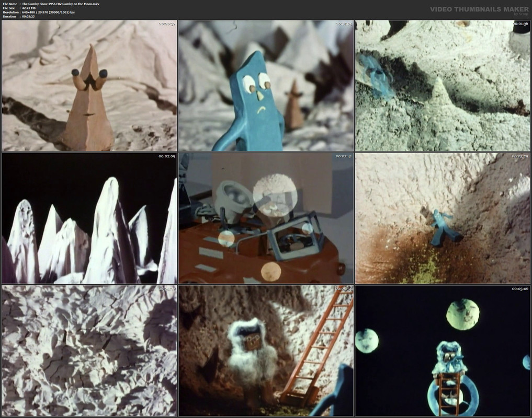This screenshot has width=532, height=418.
Task: Open the white jagged peaks thumbnail on black sky
Action: (x=89, y=218)
